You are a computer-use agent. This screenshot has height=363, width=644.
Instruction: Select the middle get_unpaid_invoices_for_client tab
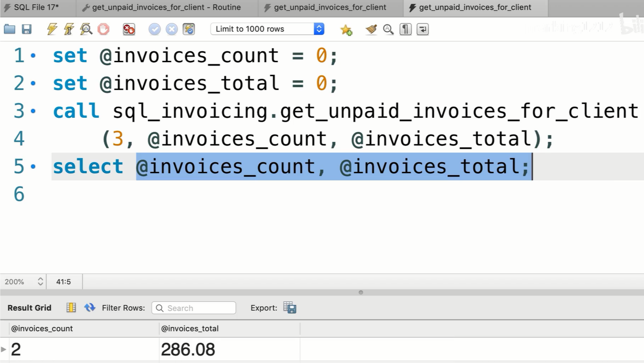(x=330, y=7)
